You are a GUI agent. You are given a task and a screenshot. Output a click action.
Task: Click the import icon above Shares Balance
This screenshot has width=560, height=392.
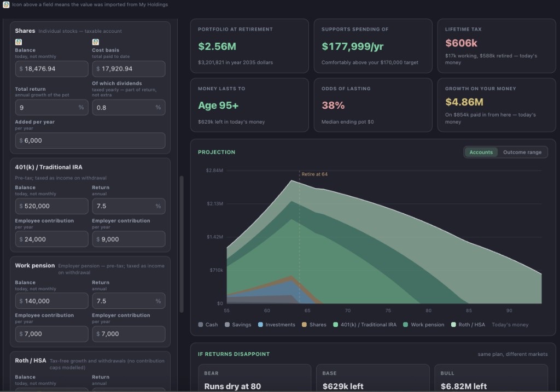point(19,42)
